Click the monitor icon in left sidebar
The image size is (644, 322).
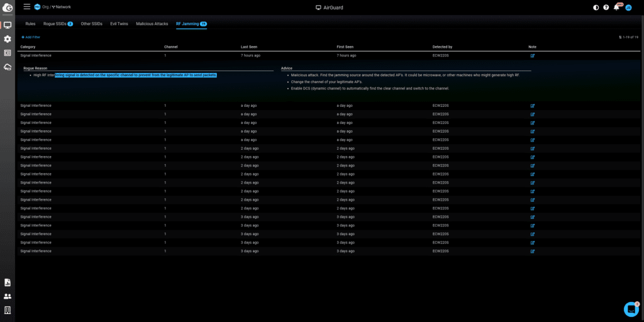[8, 25]
